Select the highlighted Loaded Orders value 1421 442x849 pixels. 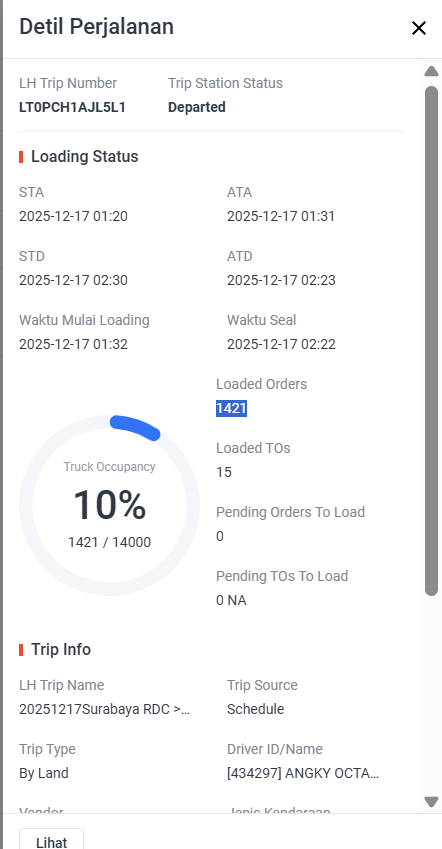point(231,408)
